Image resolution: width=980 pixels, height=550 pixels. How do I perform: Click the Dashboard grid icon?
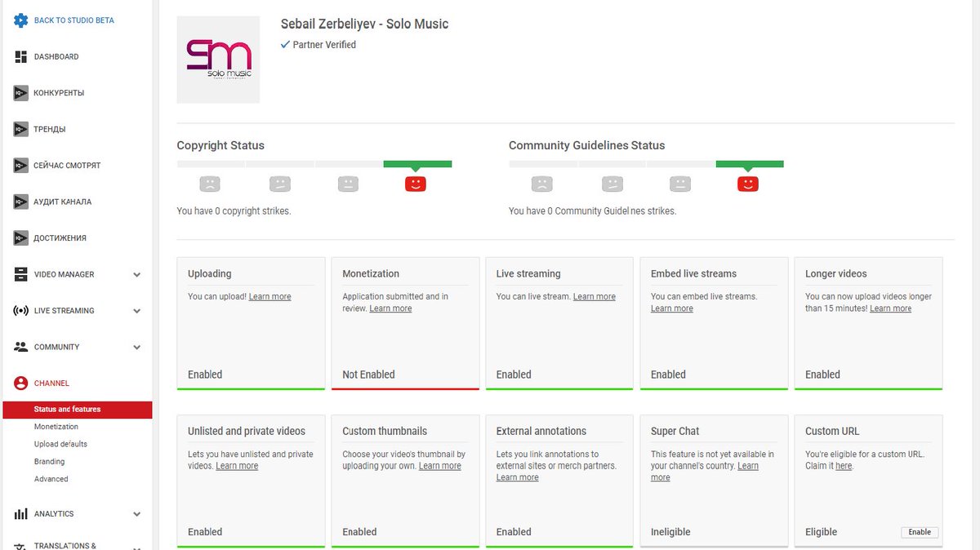pos(20,57)
